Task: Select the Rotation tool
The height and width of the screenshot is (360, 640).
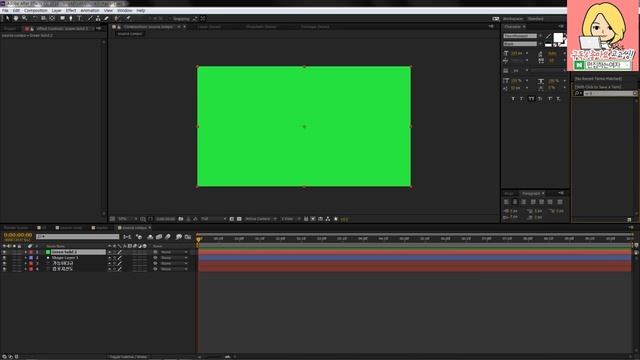Action: pyautogui.click(x=35, y=18)
